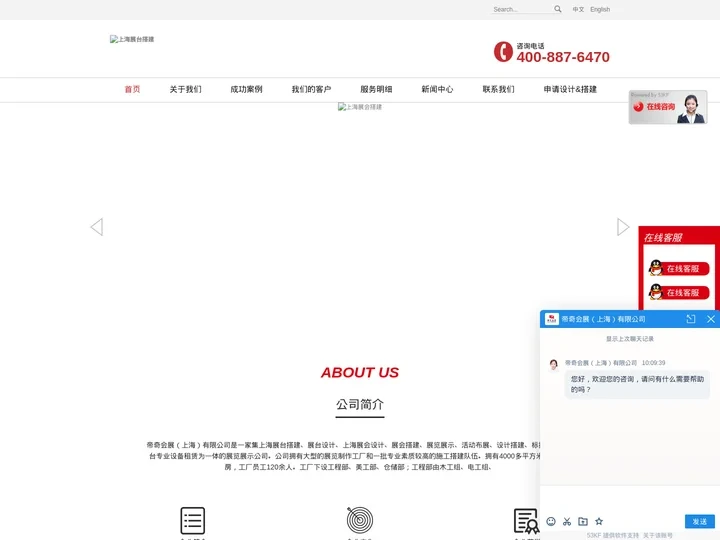Go to previous banner slide arrow

pos(96,227)
